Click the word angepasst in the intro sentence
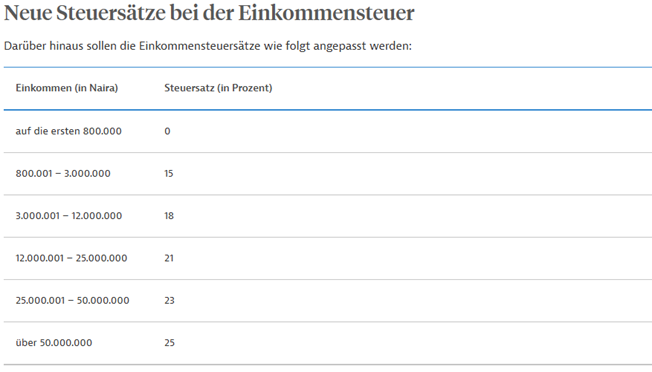Image resolution: width=652 pixels, height=372 pixels. (x=340, y=47)
